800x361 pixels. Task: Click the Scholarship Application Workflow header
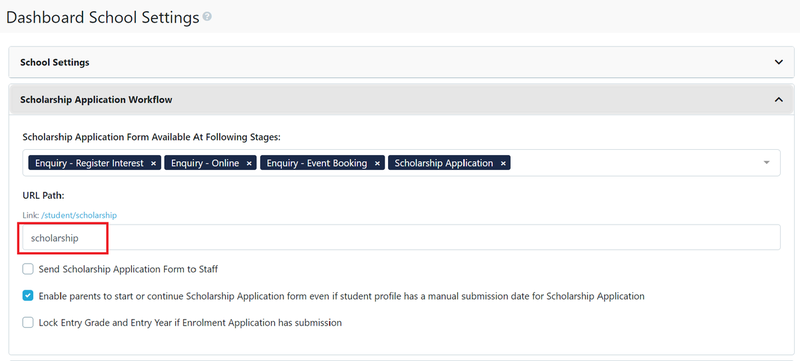click(402, 100)
